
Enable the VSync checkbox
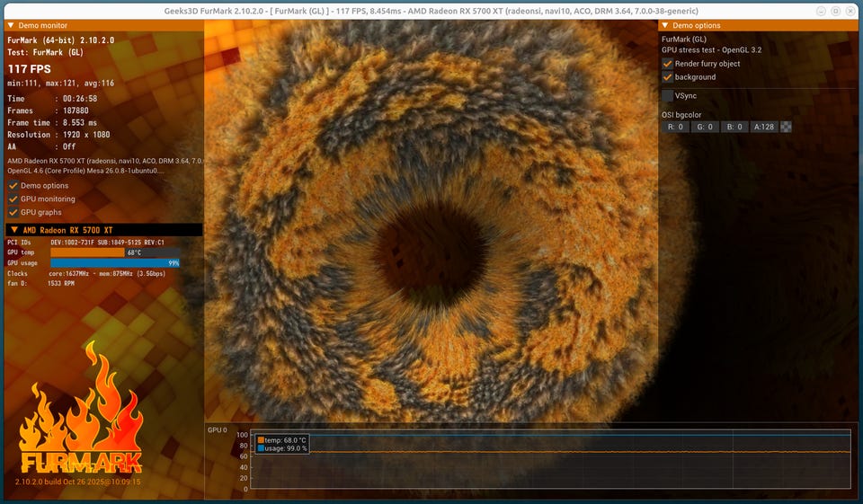[x=667, y=96]
